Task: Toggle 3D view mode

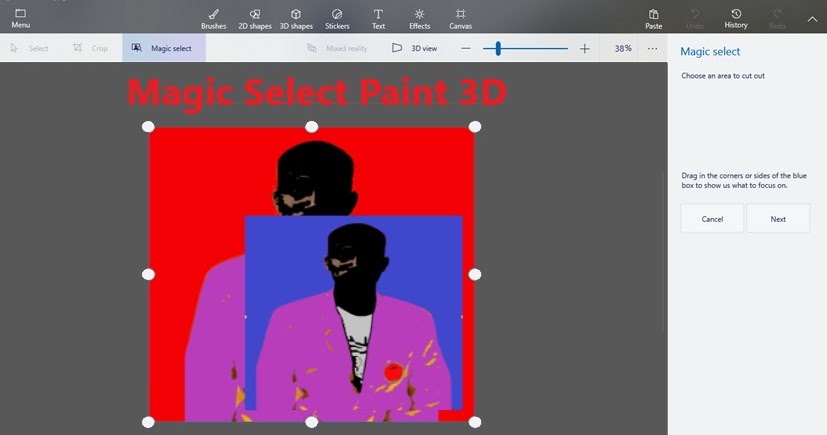Action: (415, 48)
